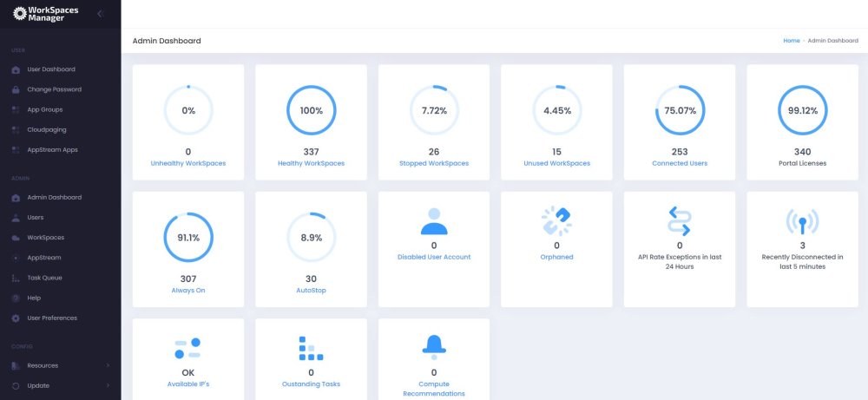The height and width of the screenshot is (400, 868).
Task: Click the WorkSpaces Manager gear logo
Action: pyautogui.click(x=19, y=14)
